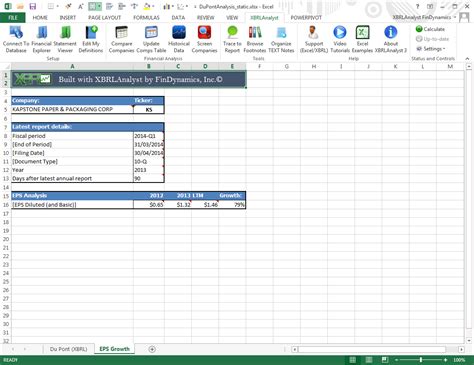Select the EPS value $1.46

pyautogui.click(x=205, y=205)
